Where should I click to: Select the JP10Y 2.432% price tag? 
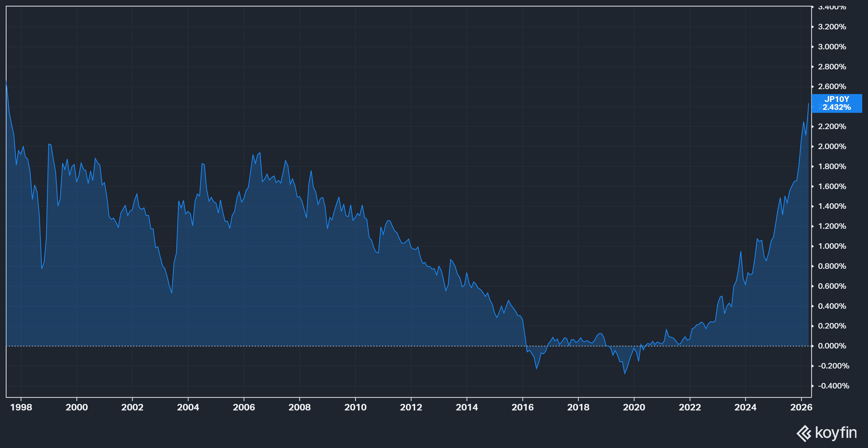pos(837,103)
